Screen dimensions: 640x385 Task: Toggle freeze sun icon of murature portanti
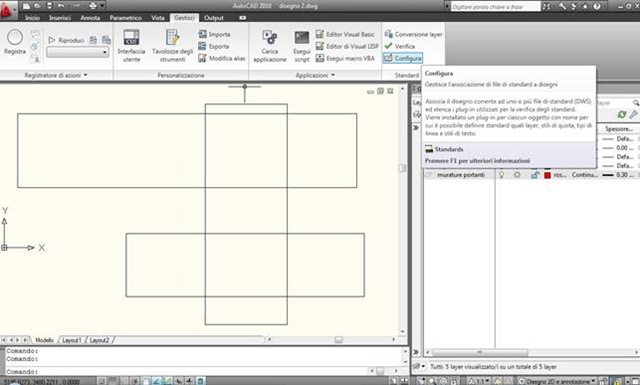(517, 175)
